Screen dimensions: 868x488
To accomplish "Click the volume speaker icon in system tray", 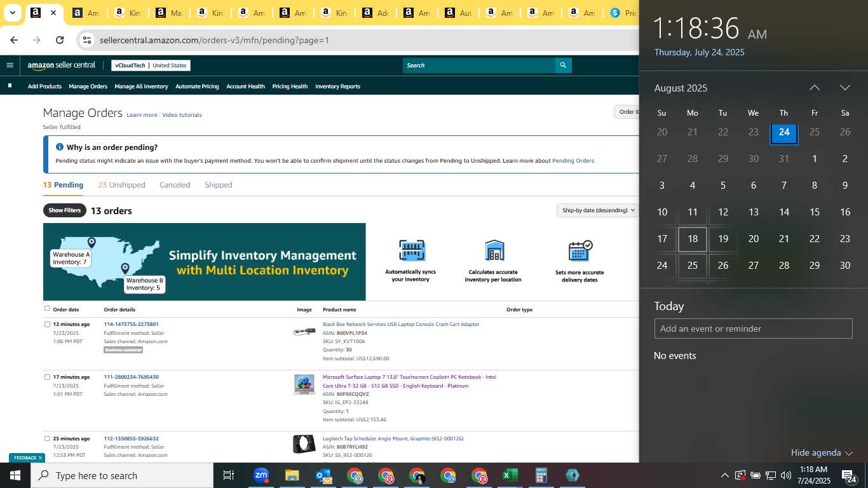I will click(x=786, y=475).
